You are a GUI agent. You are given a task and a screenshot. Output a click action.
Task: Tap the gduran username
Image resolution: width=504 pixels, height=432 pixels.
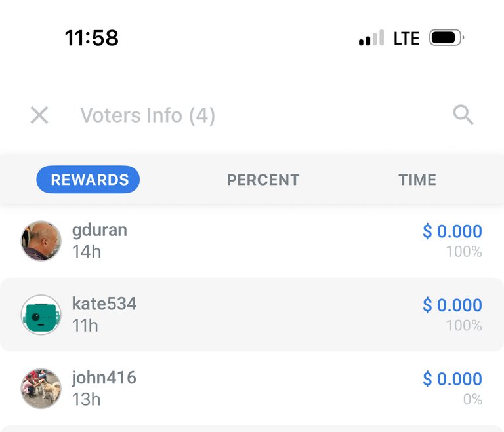tap(100, 231)
